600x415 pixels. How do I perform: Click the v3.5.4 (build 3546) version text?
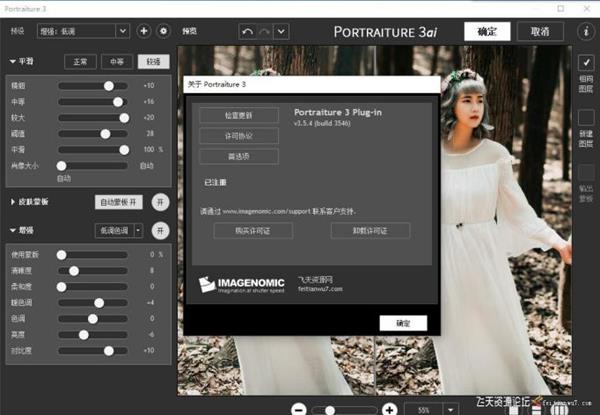tap(322, 123)
